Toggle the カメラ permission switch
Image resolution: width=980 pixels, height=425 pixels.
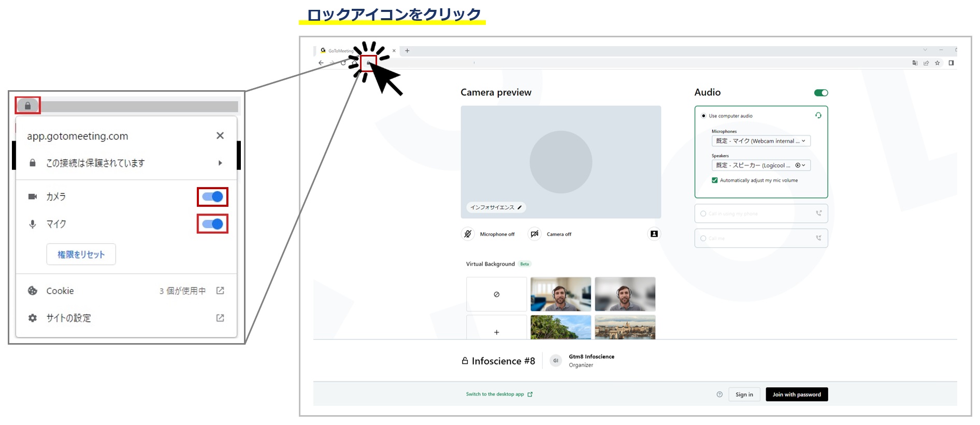pyautogui.click(x=212, y=196)
